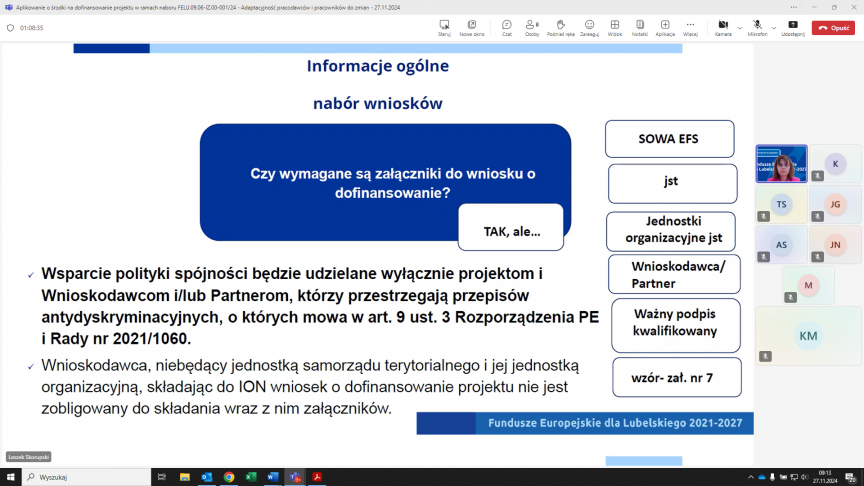Image resolution: width=864 pixels, height=486 pixels.
Task: Open the tray volume control
Action: pyautogui.click(x=804, y=477)
